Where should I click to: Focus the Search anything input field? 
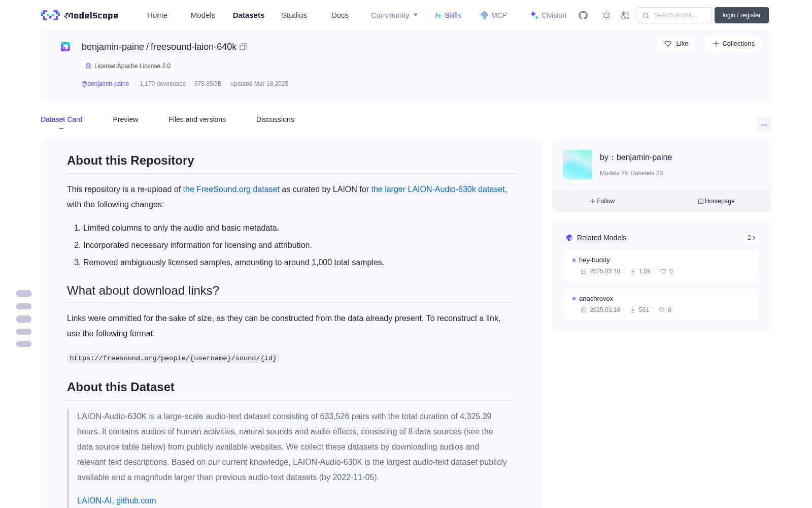[x=674, y=15]
